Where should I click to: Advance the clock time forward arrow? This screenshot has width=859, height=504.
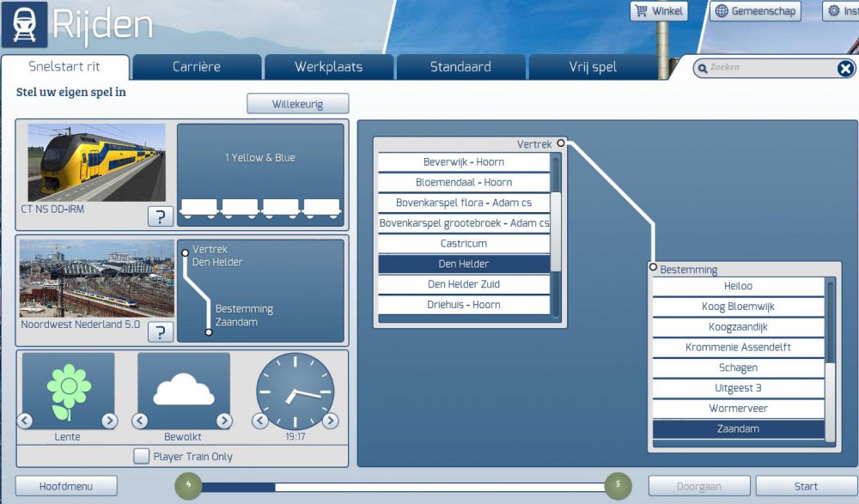[x=330, y=421]
